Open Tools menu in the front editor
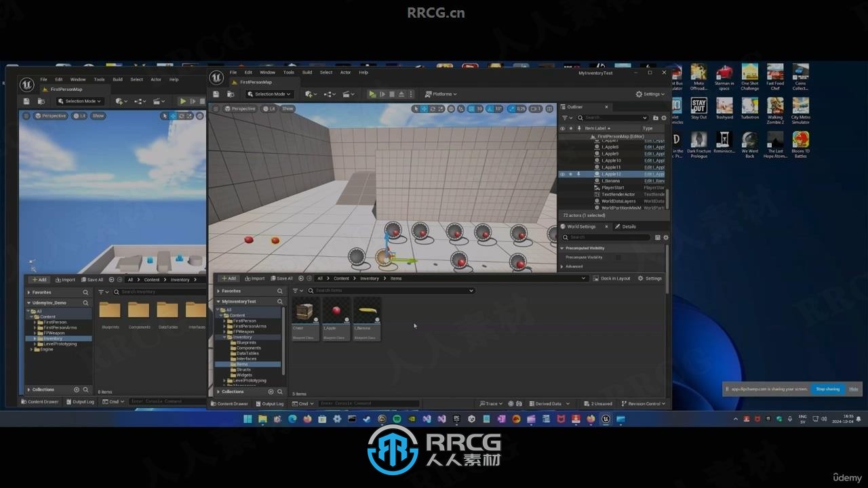 pos(289,73)
